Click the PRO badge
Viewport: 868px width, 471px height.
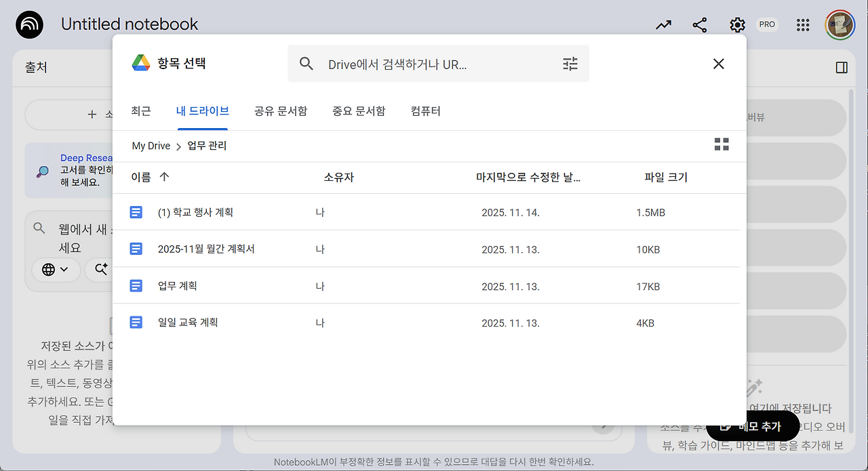click(x=767, y=24)
